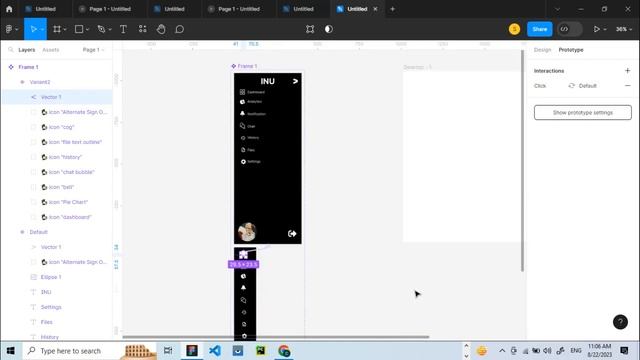Remove the Click interaction with the minus icon
This screenshot has width=640, height=360.
(627, 86)
